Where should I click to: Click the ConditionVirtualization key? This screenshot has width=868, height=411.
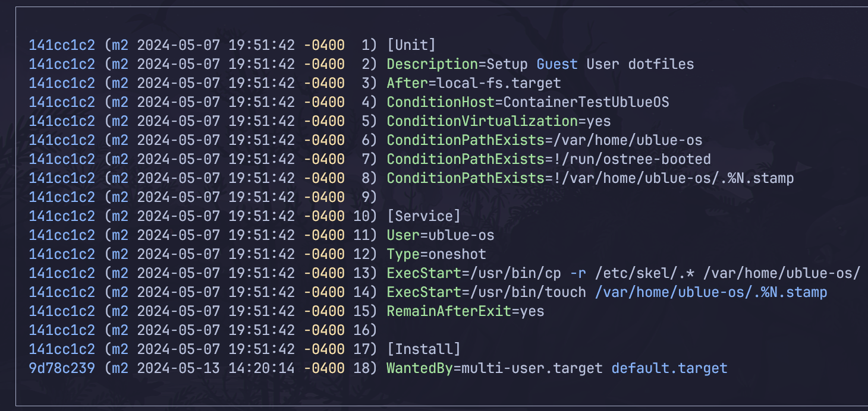482,121
